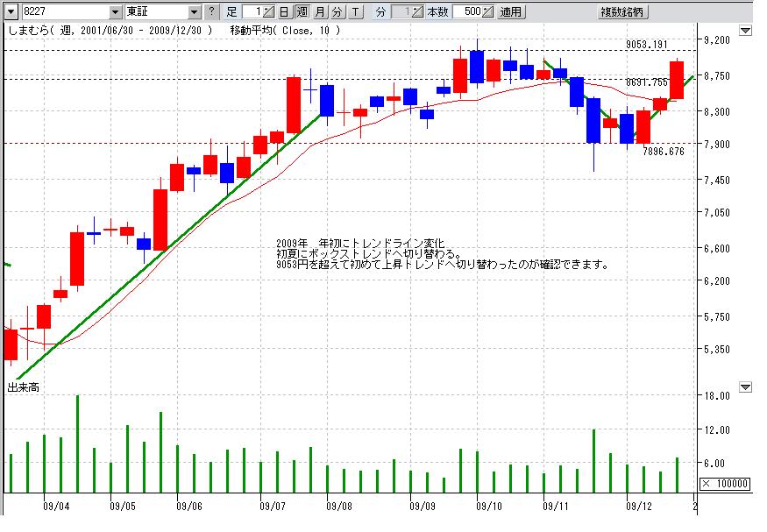Click the 足 period count field

(252, 11)
